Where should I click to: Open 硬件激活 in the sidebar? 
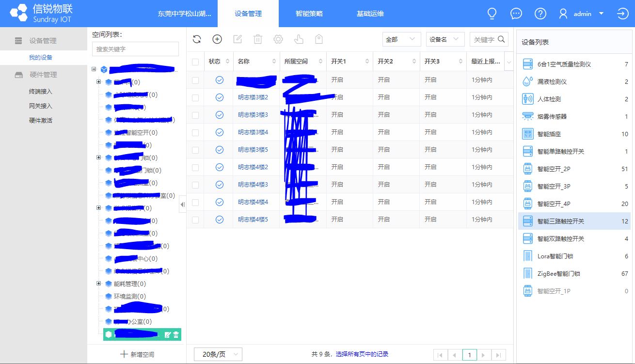click(x=41, y=120)
